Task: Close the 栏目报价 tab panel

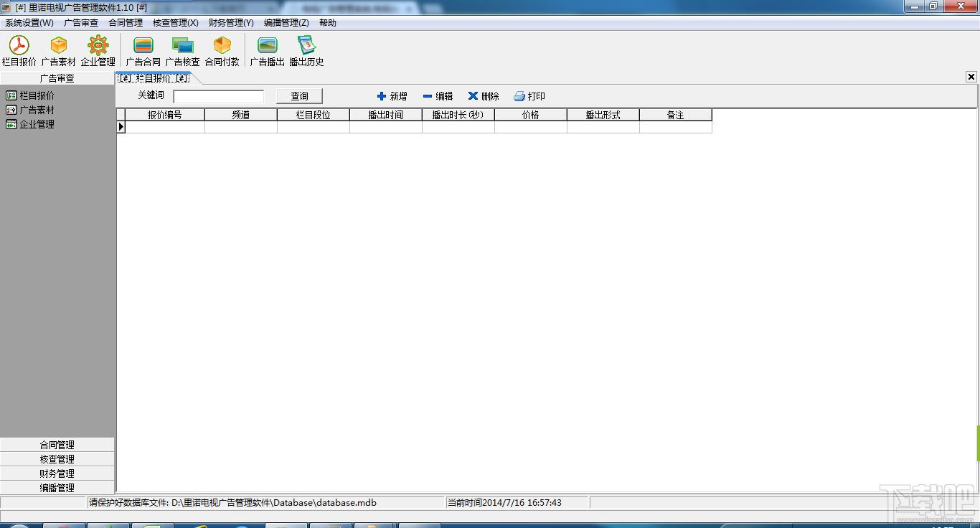Action: (x=971, y=77)
